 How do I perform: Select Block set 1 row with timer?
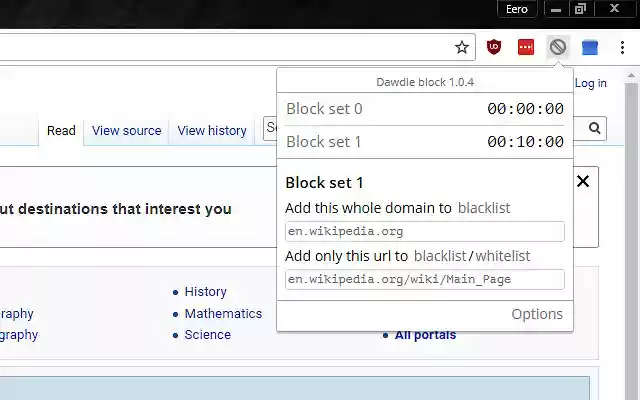click(x=425, y=142)
